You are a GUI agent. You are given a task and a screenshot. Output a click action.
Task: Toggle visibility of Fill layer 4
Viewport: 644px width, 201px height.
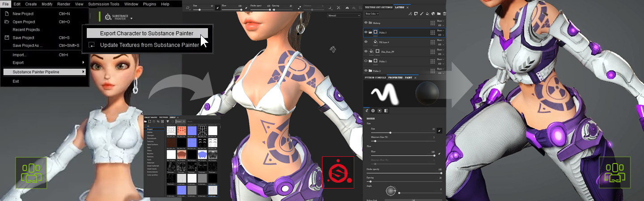click(366, 42)
